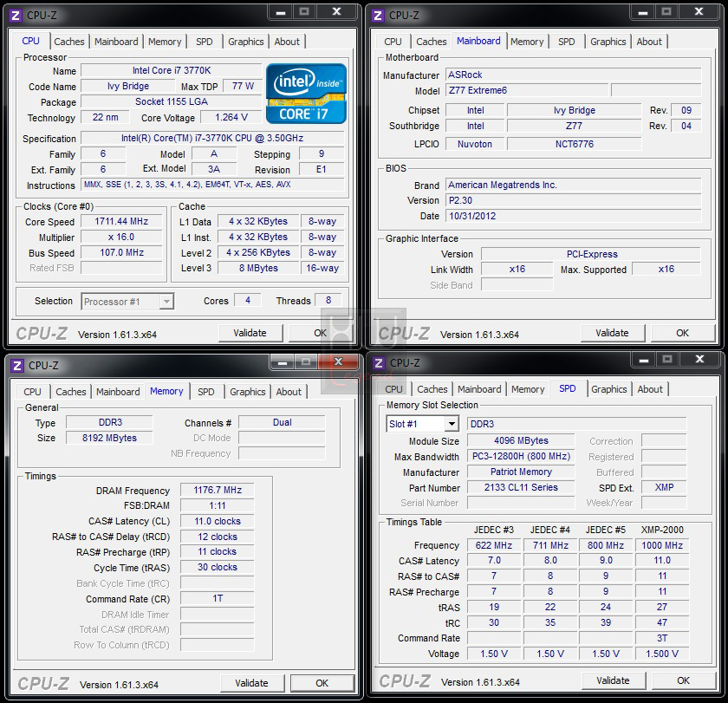Open SPD tab in the window showing CPU details
The height and width of the screenshot is (703, 728).
[205, 42]
